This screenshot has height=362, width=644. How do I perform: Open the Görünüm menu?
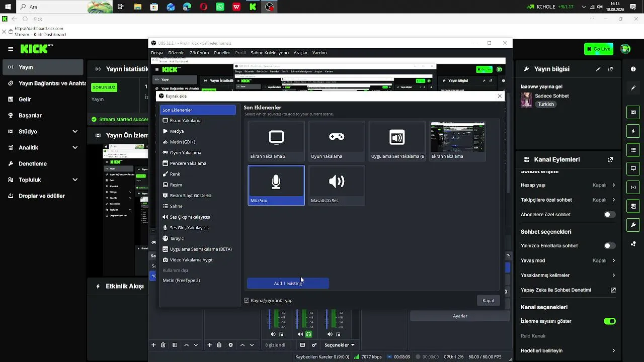[199, 53]
